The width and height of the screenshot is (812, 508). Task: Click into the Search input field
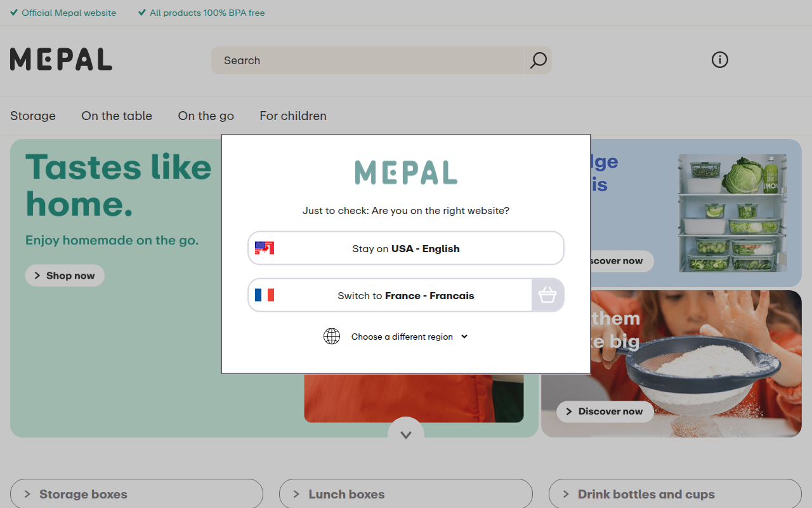pyautogui.click(x=368, y=60)
